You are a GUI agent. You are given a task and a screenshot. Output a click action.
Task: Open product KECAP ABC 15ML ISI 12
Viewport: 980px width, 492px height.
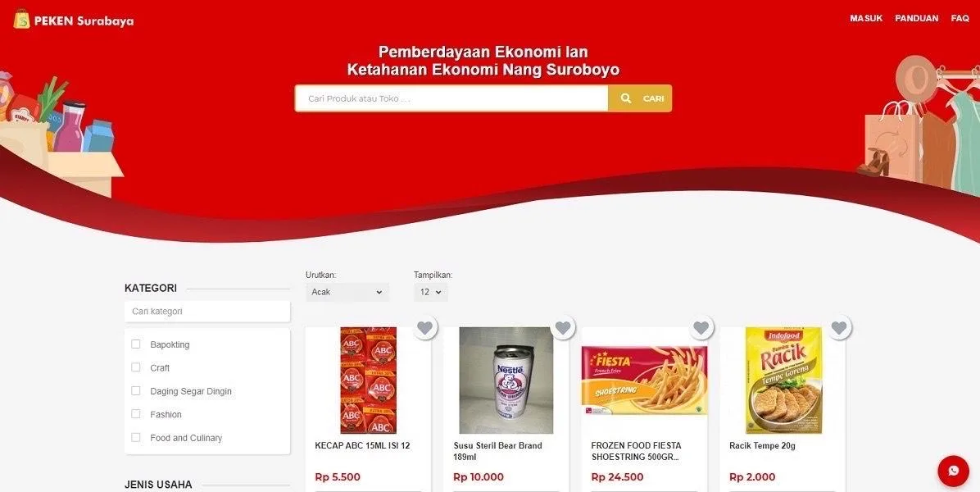coord(362,446)
